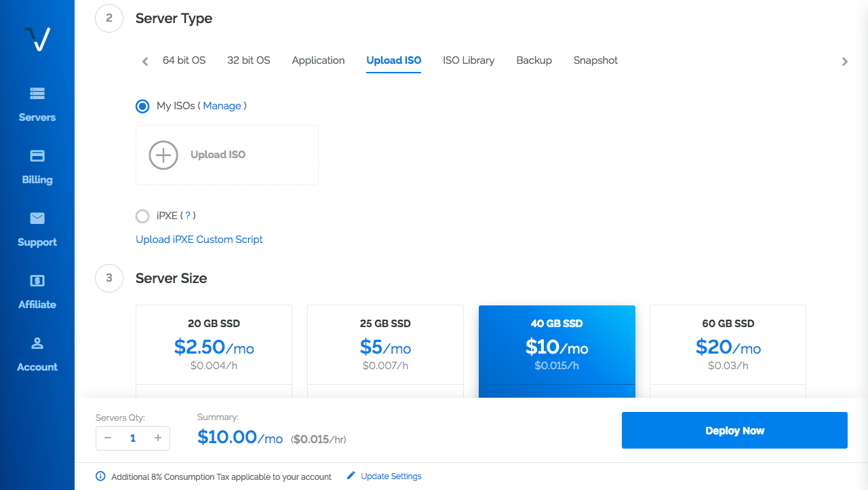Image resolution: width=868 pixels, height=490 pixels.
Task: Click the Vultr logo in the sidebar
Action: (x=37, y=39)
